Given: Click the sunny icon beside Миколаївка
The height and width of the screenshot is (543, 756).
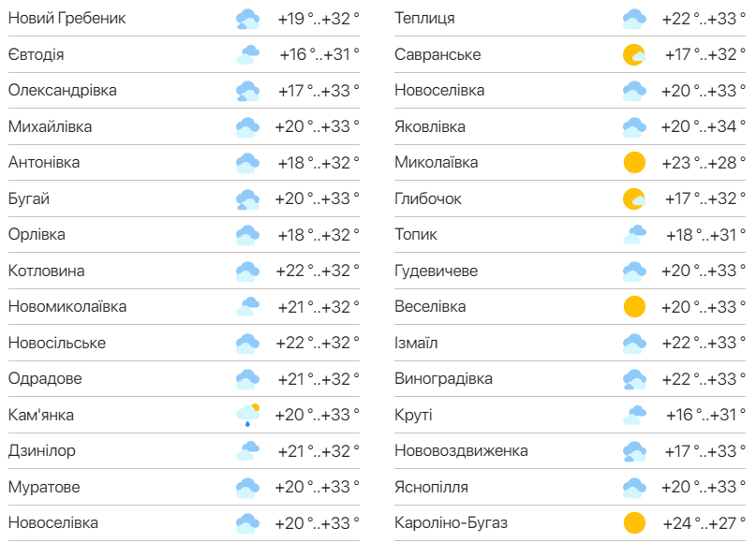Looking at the screenshot, I should [635, 163].
